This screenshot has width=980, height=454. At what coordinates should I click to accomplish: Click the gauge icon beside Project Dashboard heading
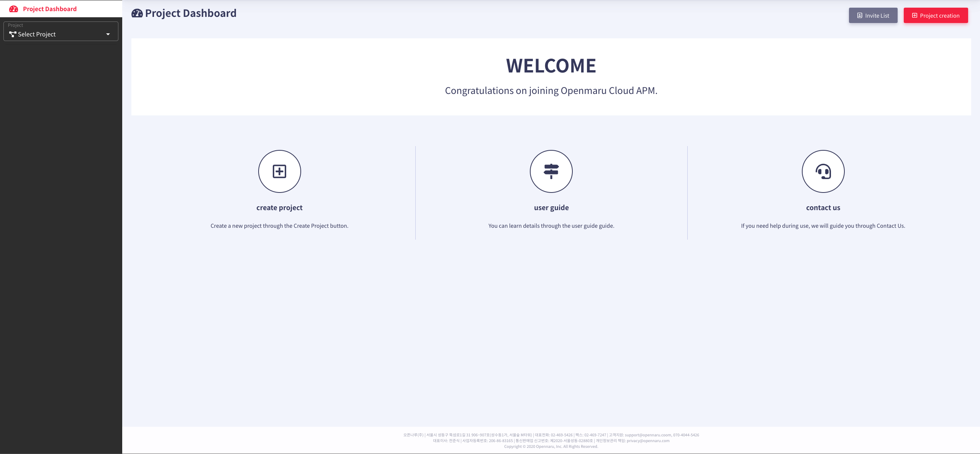137,13
